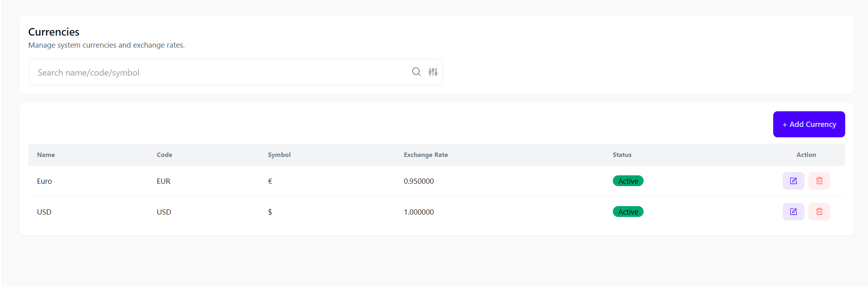The image size is (868, 287).
Task: Delete the Euro currency row
Action: pyautogui.click(x=819, y=181)
